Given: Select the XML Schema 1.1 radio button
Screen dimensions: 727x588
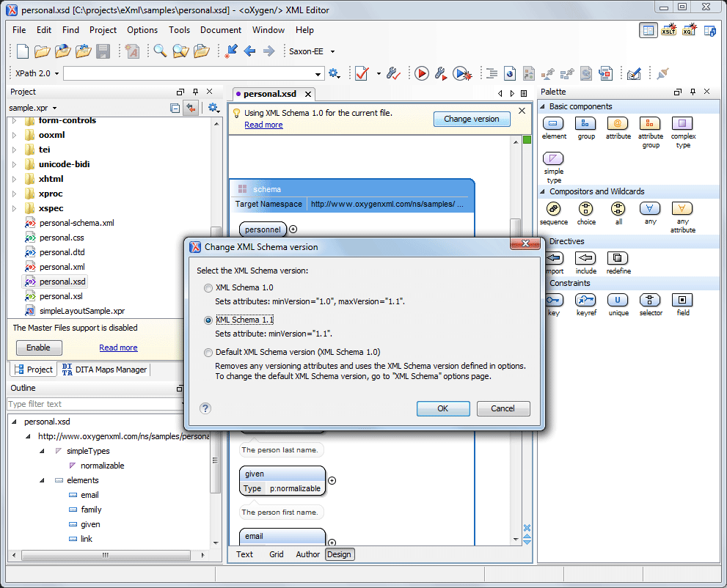Looking at the screenshot, I should point(208,320).
